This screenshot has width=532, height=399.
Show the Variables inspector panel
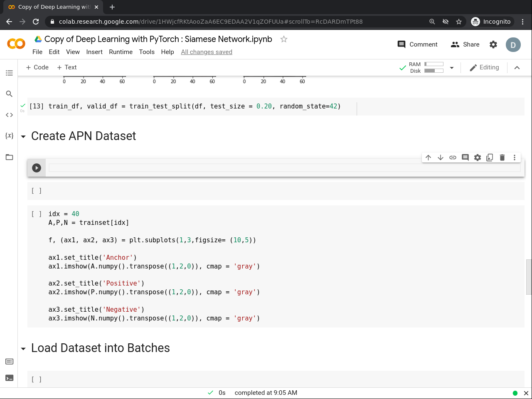[9, 136]
